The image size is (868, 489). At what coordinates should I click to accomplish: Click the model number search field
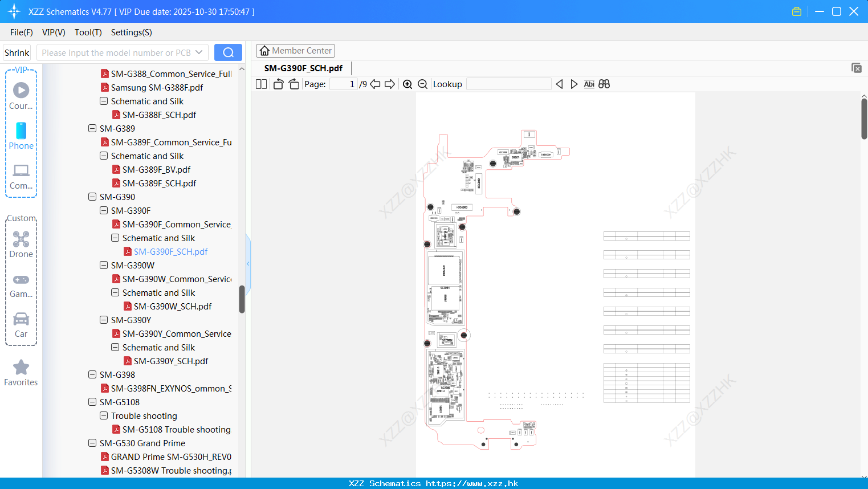click(116, 52)
